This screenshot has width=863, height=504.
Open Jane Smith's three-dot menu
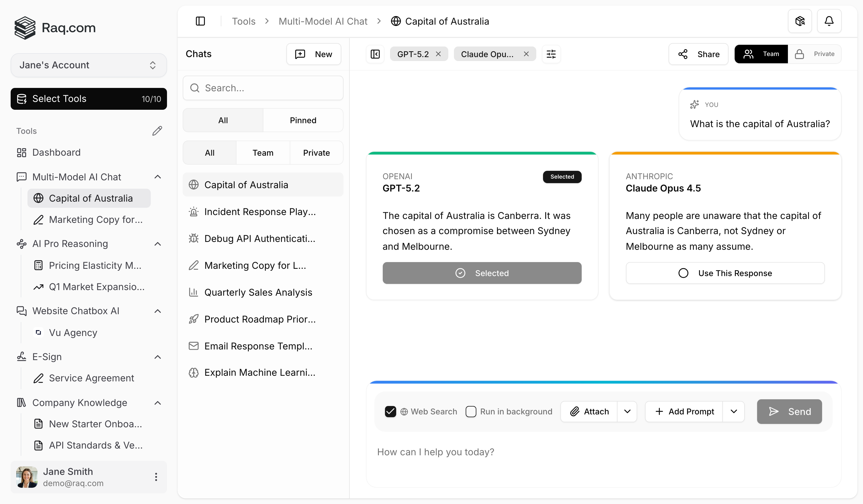[156, 477]
